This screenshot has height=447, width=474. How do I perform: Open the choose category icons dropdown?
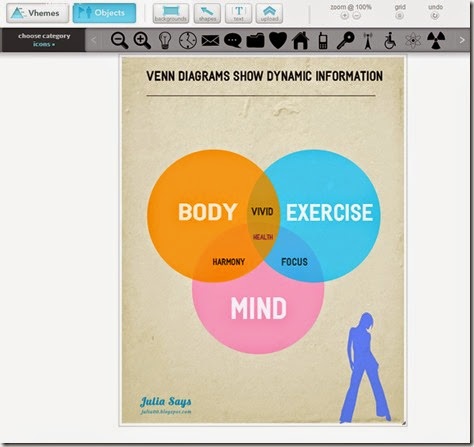(44, 40)
